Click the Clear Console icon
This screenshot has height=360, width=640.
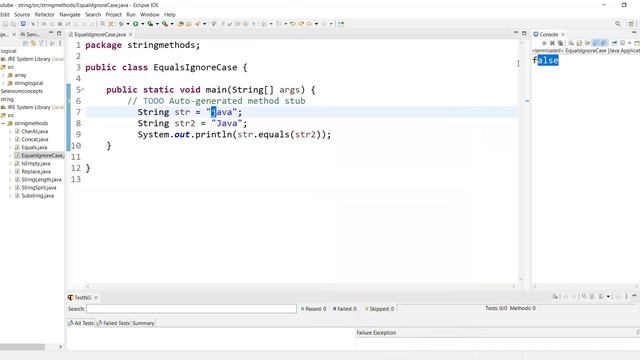pyautogui.click(x=571, y=43)
